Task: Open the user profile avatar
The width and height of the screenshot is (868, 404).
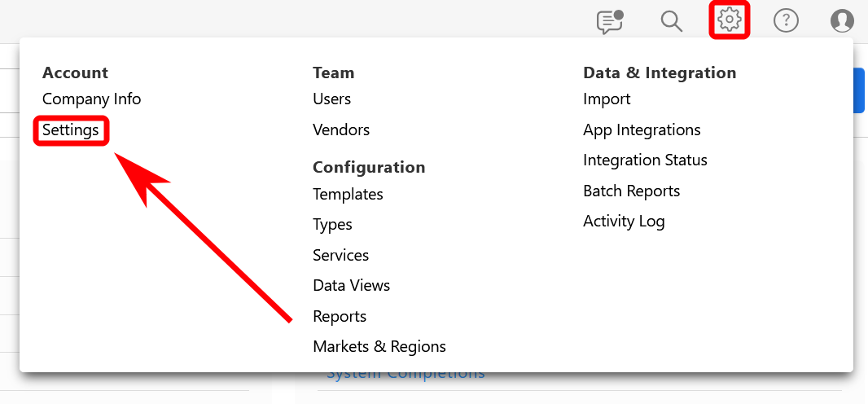Action: pyautogui.click(x=842, y=21)
